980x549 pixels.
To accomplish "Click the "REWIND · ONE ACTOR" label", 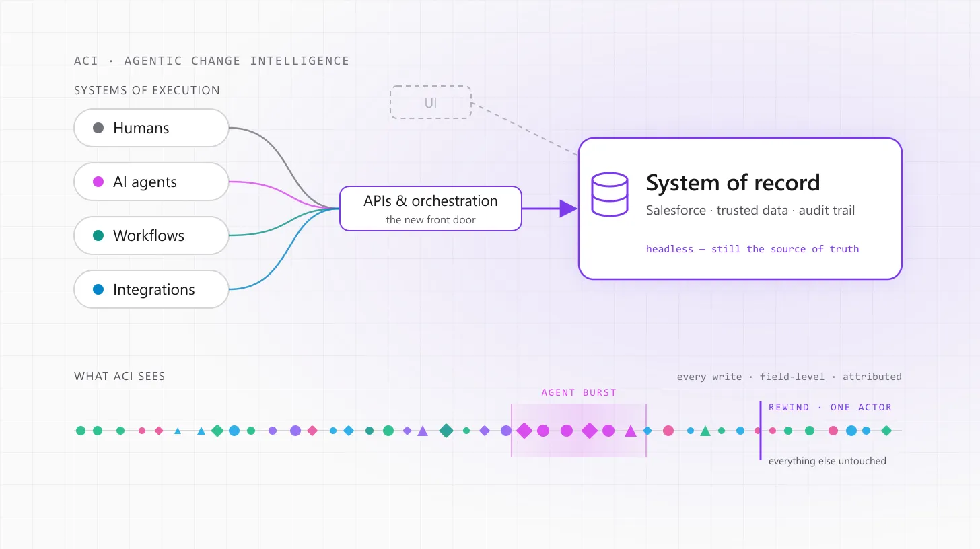I will (830, 407).
